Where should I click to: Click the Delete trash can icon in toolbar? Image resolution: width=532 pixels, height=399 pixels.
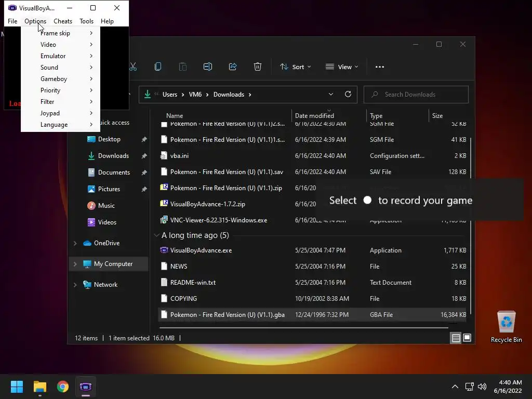tap(258, 67)
